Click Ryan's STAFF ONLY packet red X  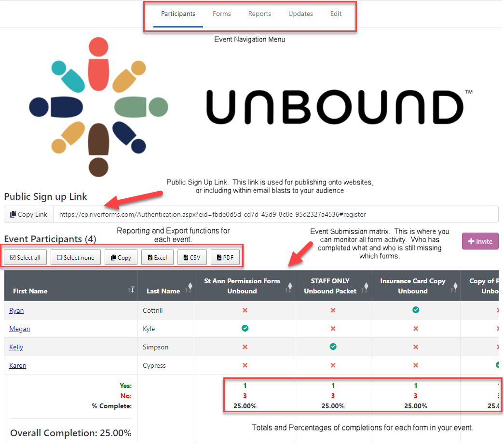(x=333, y=310)
